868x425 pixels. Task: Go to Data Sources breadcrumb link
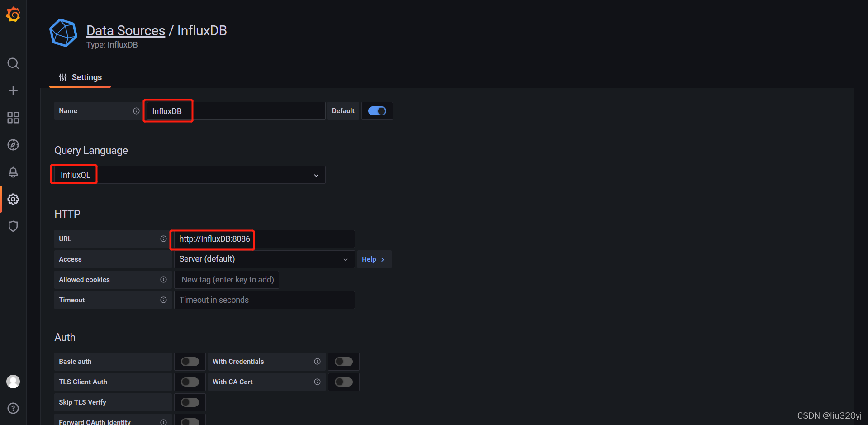click(126, 31)
